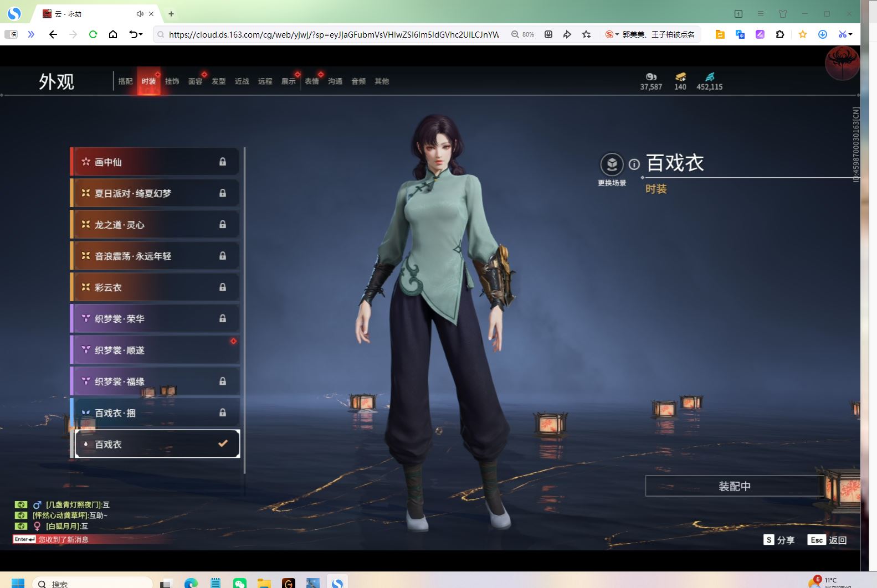Click the 80% zoom indicator

522,34
